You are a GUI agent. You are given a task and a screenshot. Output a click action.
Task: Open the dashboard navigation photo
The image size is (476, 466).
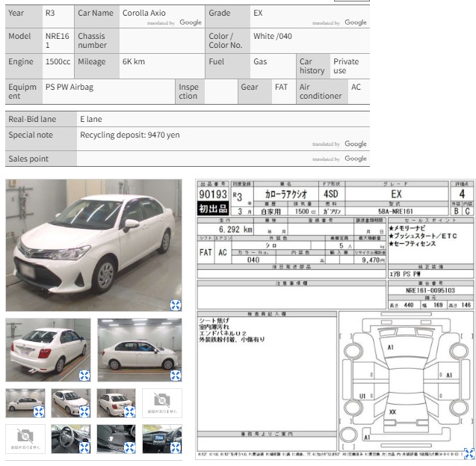click(x=162, y=439)
